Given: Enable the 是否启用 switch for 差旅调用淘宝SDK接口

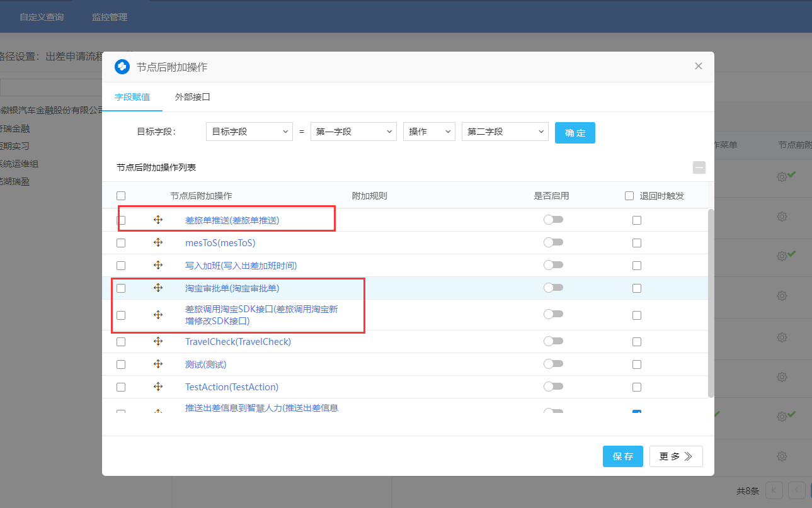Looking at the screenshot, I should point(553,314).
